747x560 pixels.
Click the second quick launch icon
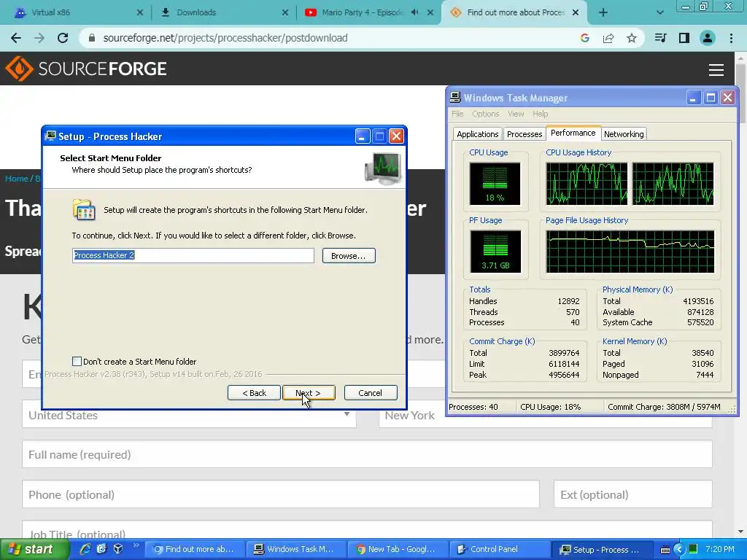(x=101, y=549)
